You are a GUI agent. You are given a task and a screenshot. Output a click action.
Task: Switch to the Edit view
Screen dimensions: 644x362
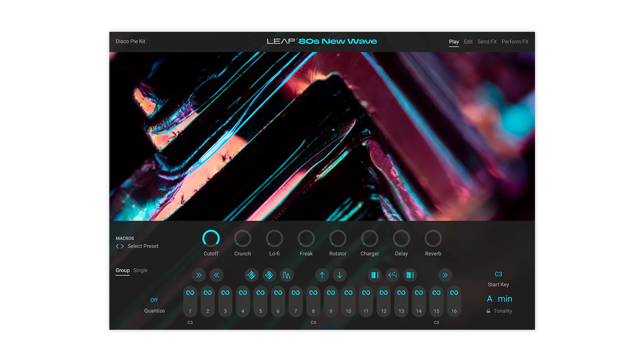tap(468, 42)
